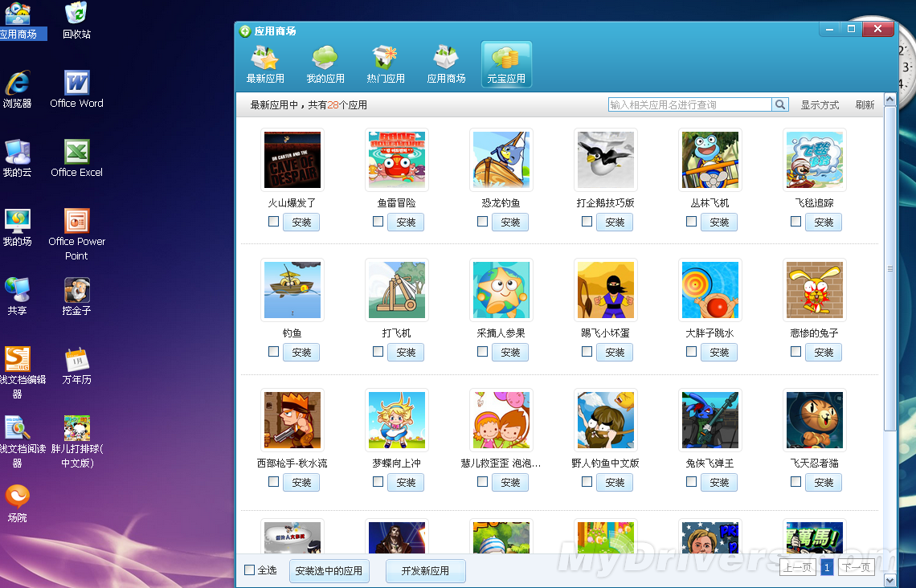916x588 pixels.
Task: Select the 西部枪手-秋水流 app icon
Action: click(x=292, y=420)
